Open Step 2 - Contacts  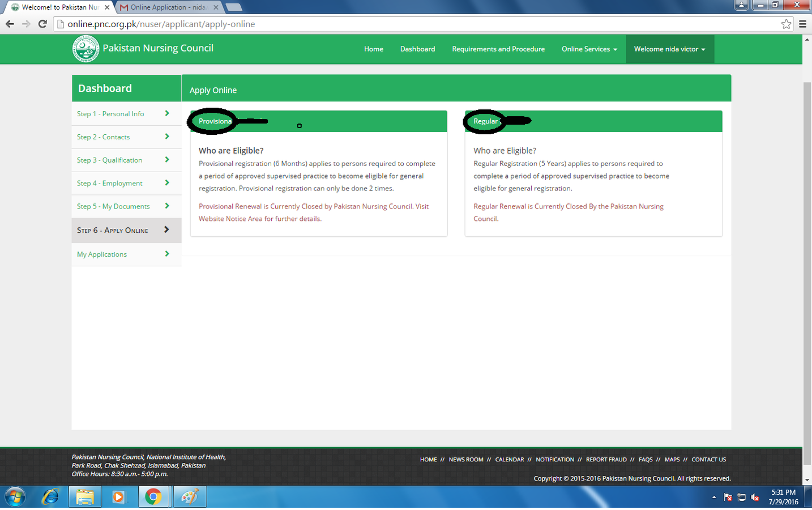[x=126, y=137]
